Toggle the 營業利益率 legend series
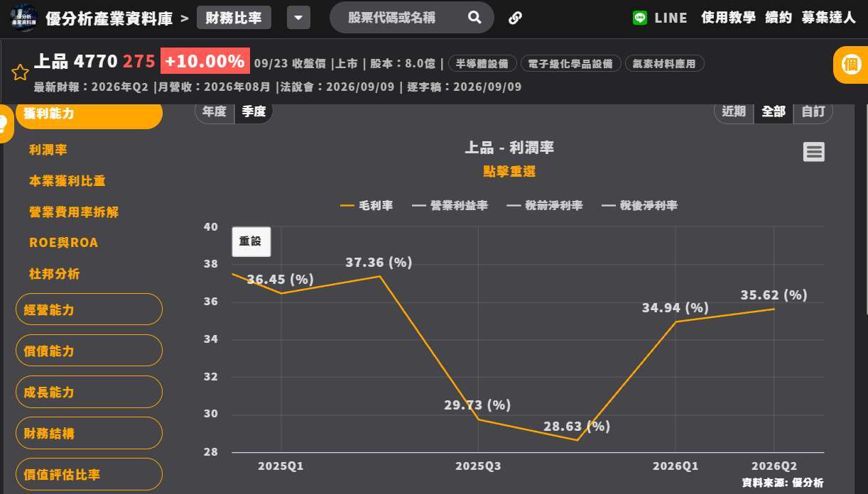 [x=450, y=205]
